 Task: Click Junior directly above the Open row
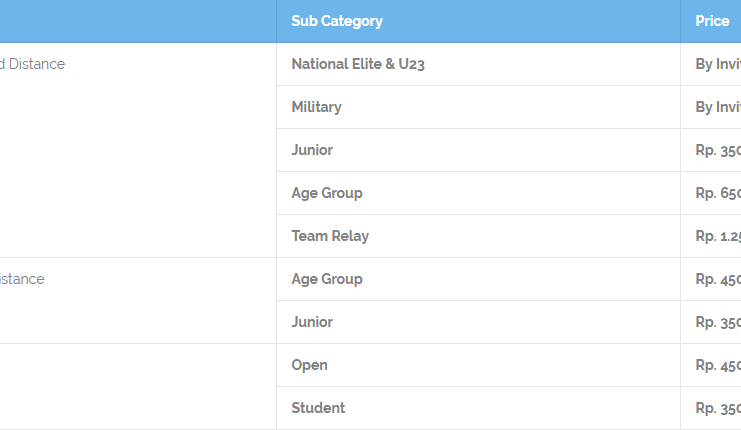click(x=478, y=322)
